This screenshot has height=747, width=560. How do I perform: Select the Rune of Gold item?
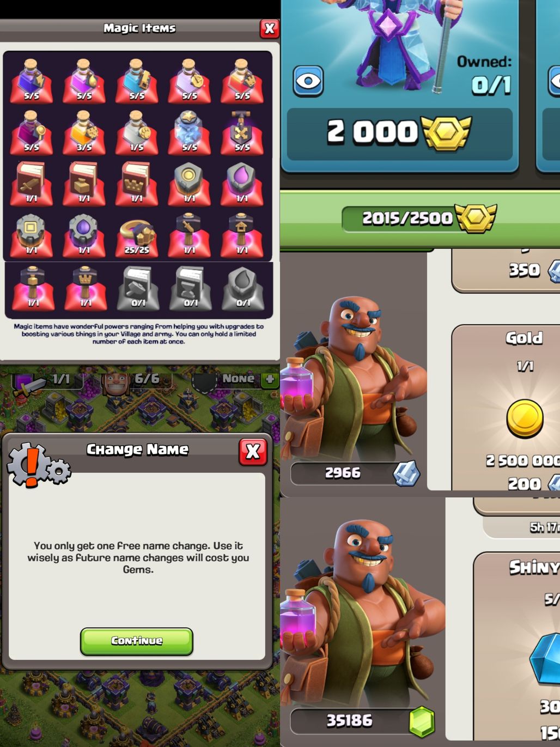189,184
